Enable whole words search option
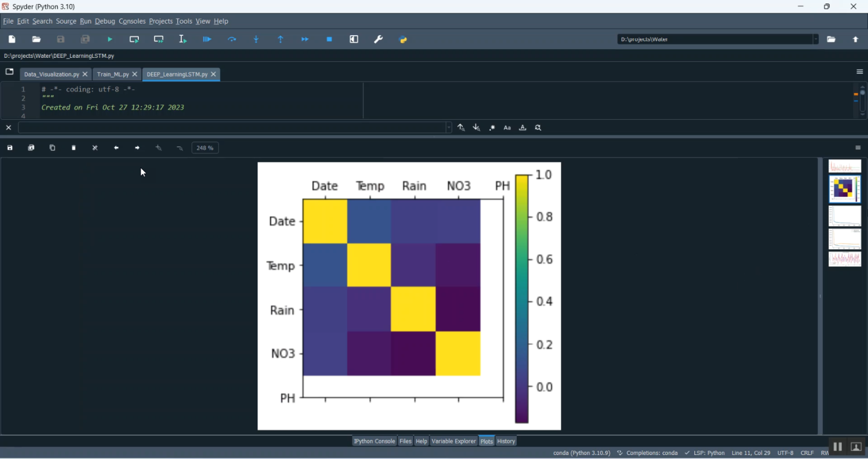The height and width of the screenshot is (459, 868). coord(523,128)
